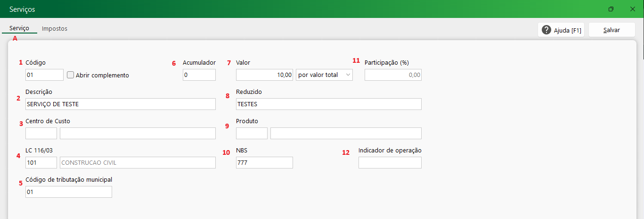
Task: Click the Acumulador field
Action: point(199,75)
